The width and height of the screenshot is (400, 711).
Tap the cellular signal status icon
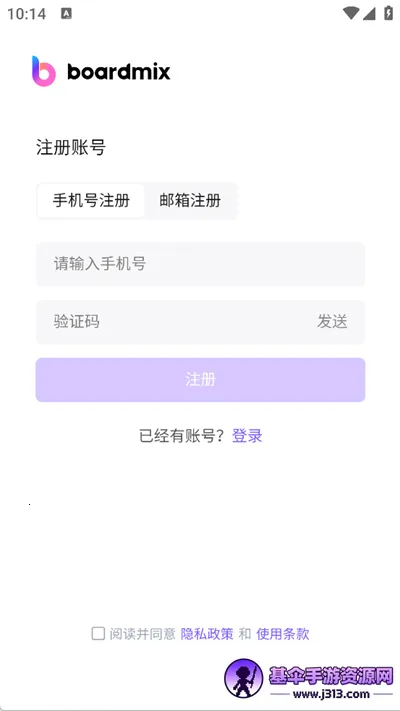click(369, 13)
